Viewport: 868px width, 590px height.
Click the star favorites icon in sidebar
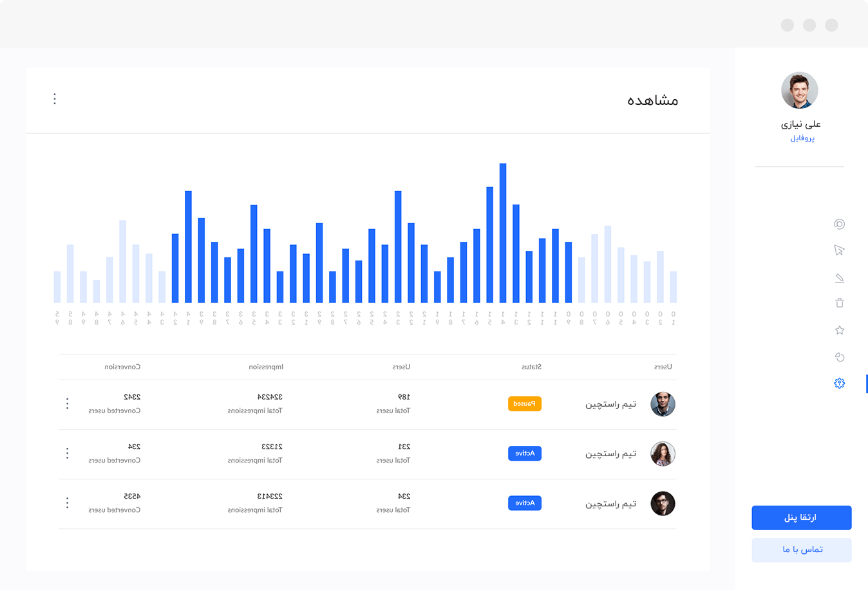[x=839, y=330]
